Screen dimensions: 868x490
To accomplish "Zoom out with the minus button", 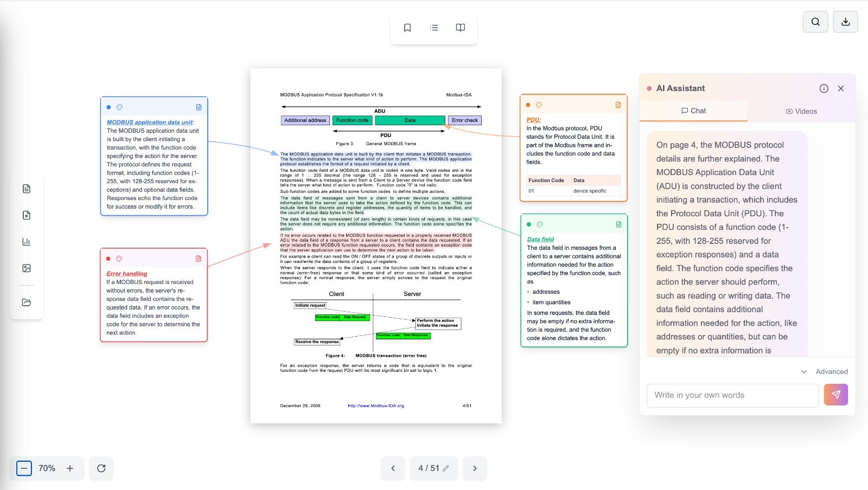I will (x=24, y=468).
